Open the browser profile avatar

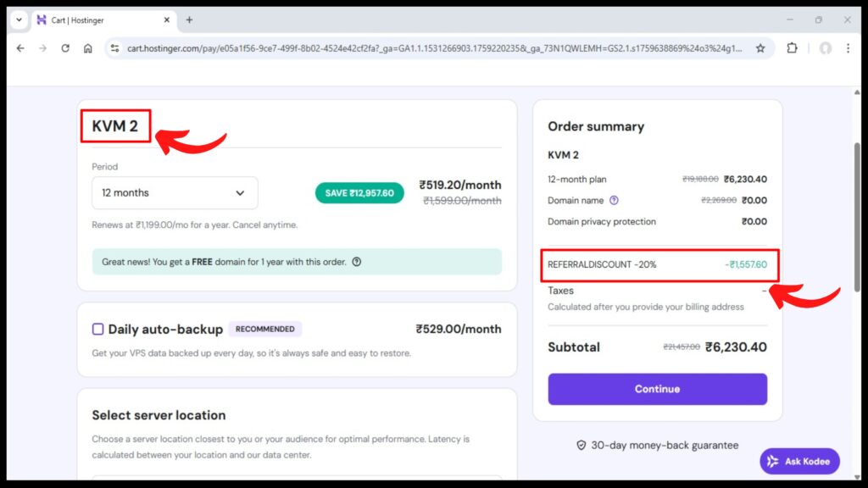[825, 48]
